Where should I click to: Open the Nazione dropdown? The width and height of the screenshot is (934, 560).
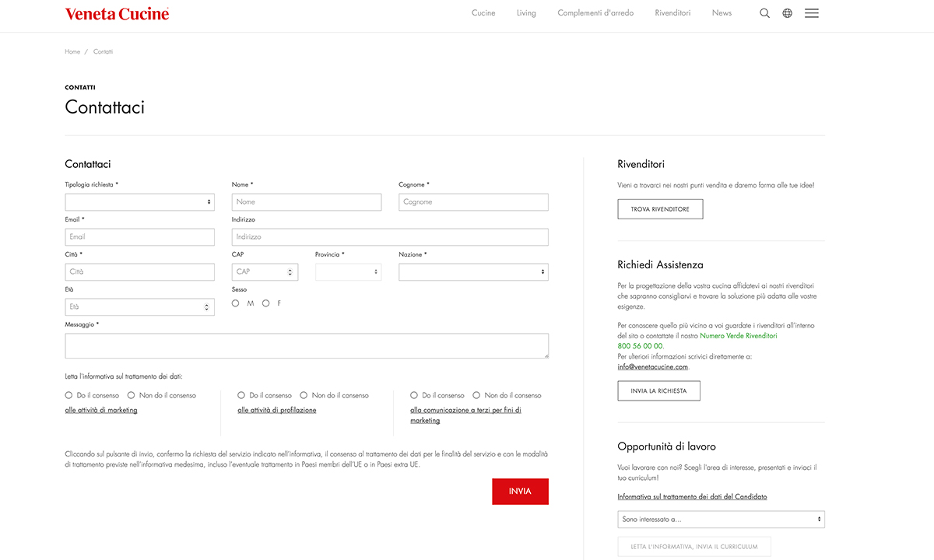point(473,272)
